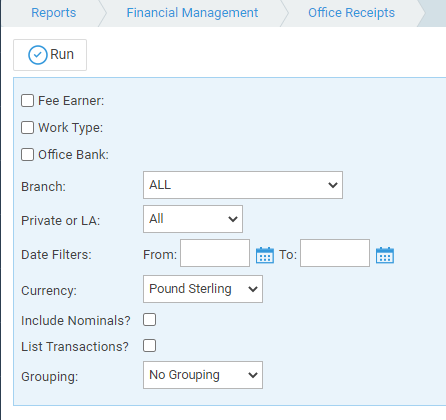Enable the Fee Earner filter checkbox
The width and height of the screenshot is (446, 420).
tap(27, 100)
